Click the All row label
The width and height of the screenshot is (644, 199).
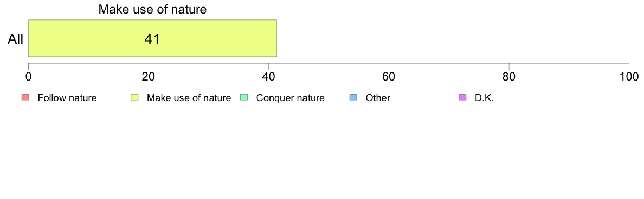coord(16,39)
